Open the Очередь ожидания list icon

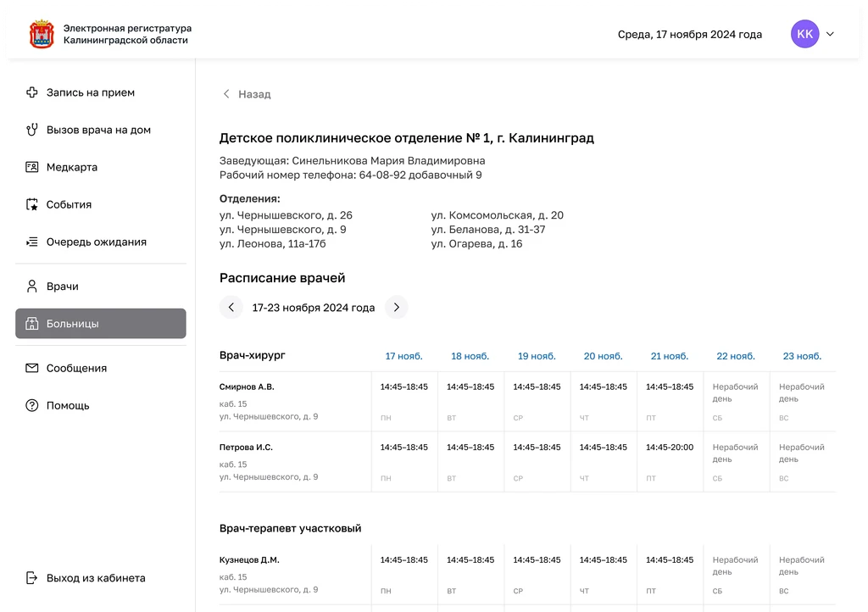point(32,242)
